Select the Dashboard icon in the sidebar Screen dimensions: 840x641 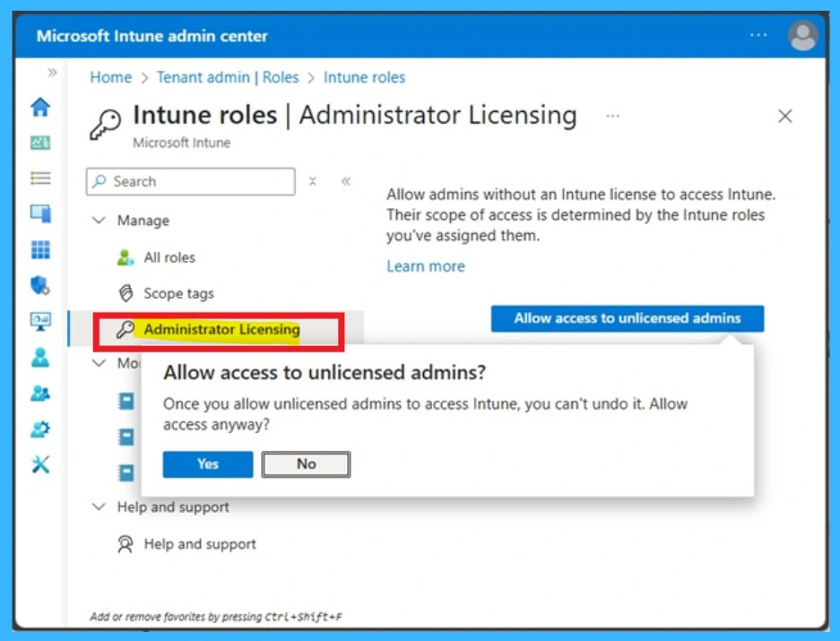pyautogui.click(x=39, y=143)
